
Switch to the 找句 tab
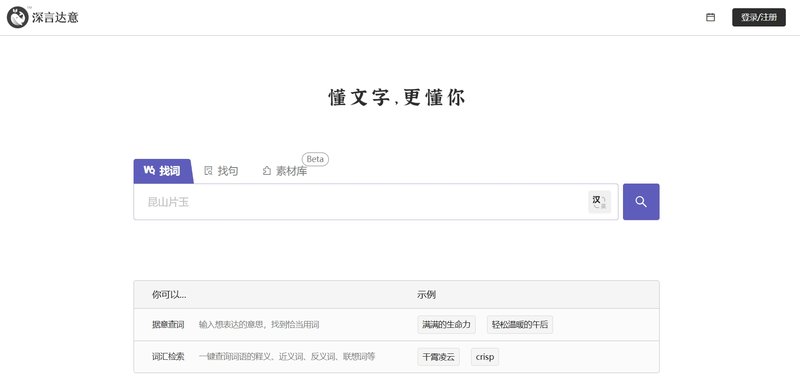tap(221, 171)
